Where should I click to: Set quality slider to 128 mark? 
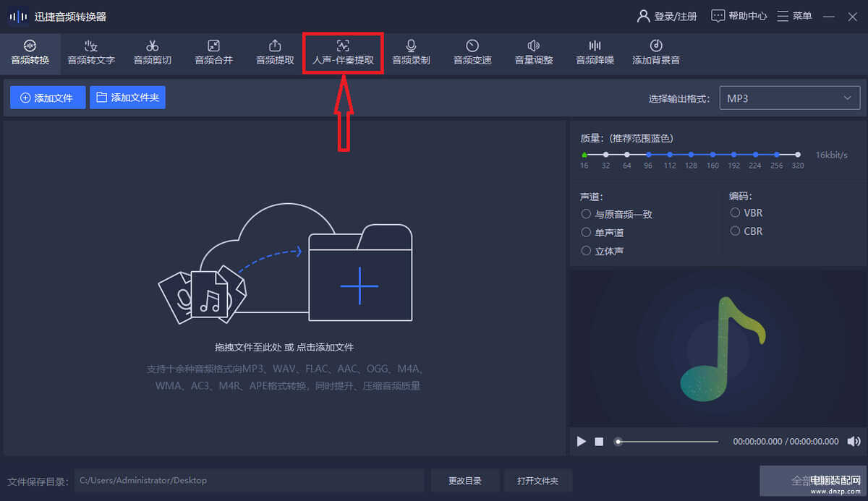pyautogui.click(x=691, y=154)
